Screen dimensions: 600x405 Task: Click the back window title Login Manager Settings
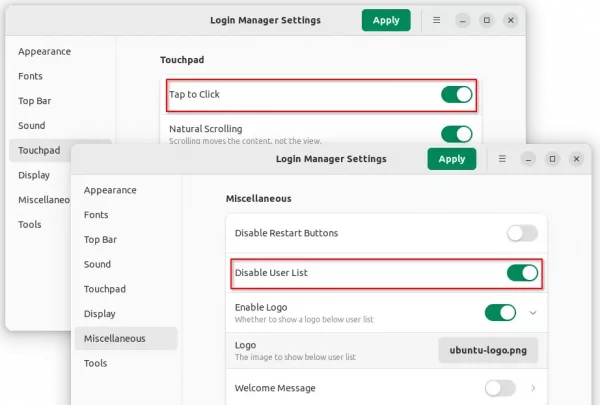tap(265, 20)
